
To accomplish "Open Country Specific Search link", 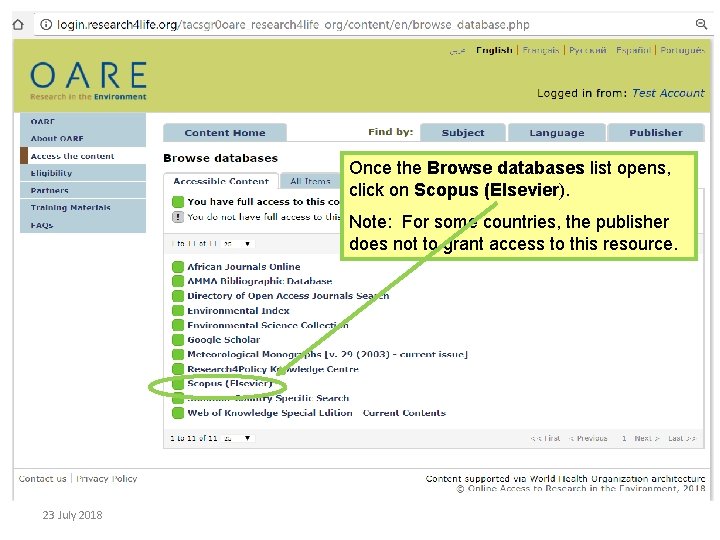I will 268,398.
